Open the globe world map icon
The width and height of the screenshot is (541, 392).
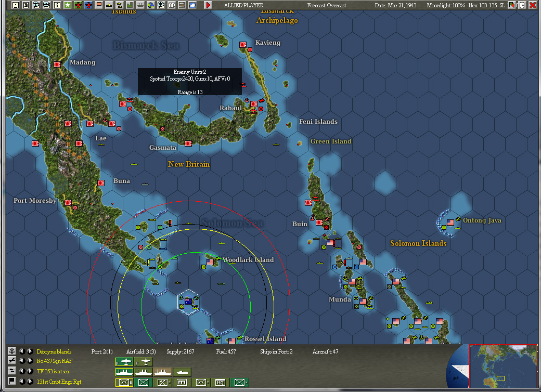point(150,5)
